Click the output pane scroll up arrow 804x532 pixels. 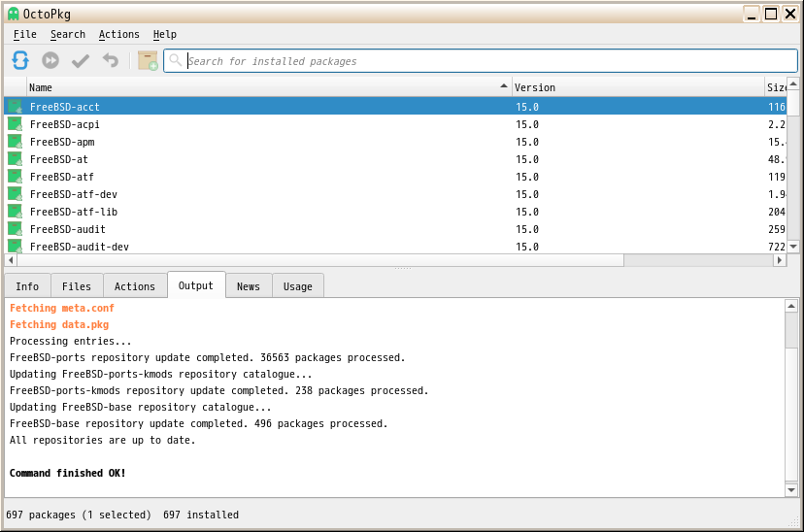[x=791, y=307]
